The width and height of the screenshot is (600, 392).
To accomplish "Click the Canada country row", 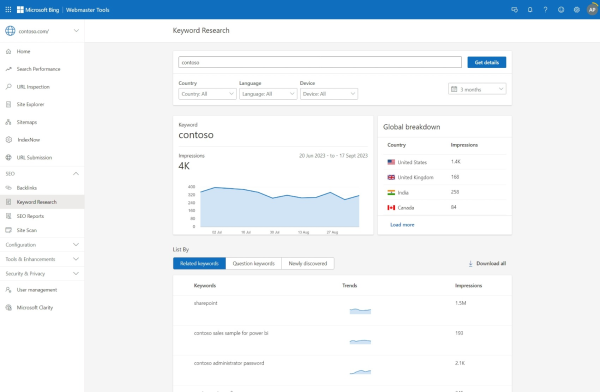I will (x=445, y=207).
